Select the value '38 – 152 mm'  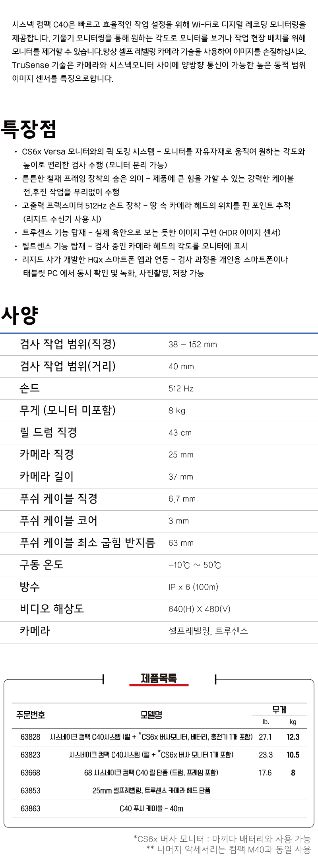(x=193, y=345)
